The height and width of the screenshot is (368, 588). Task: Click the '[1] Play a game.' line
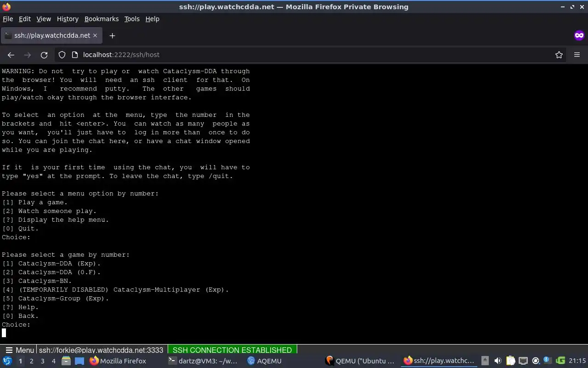[x=35, y=202]
